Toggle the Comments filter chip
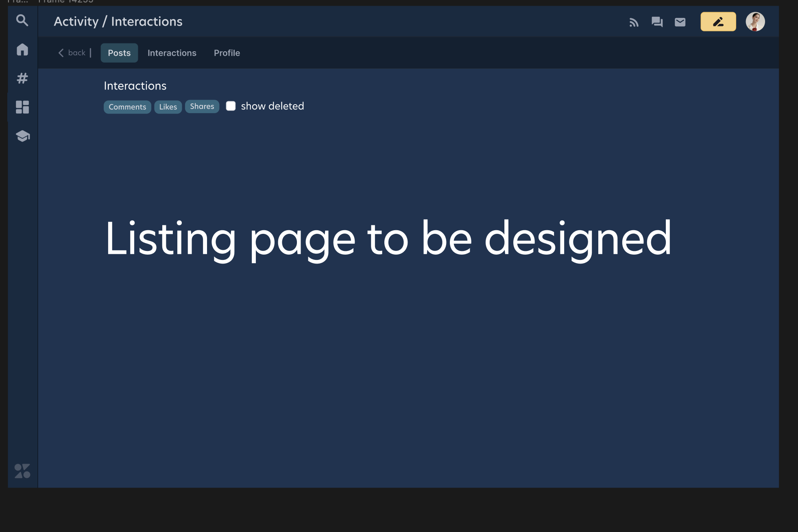The height and width of the screenshot is (532, 798). coord(127,107)
